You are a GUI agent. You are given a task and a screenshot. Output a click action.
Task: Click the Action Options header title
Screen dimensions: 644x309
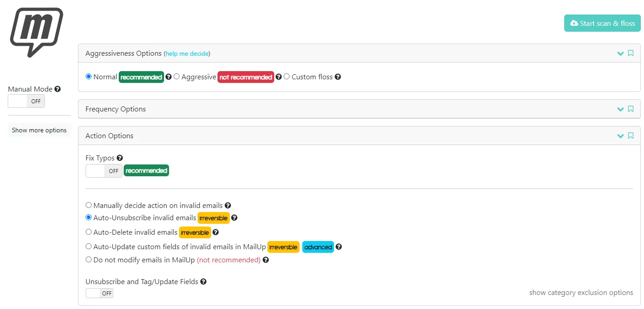(110, 136)
